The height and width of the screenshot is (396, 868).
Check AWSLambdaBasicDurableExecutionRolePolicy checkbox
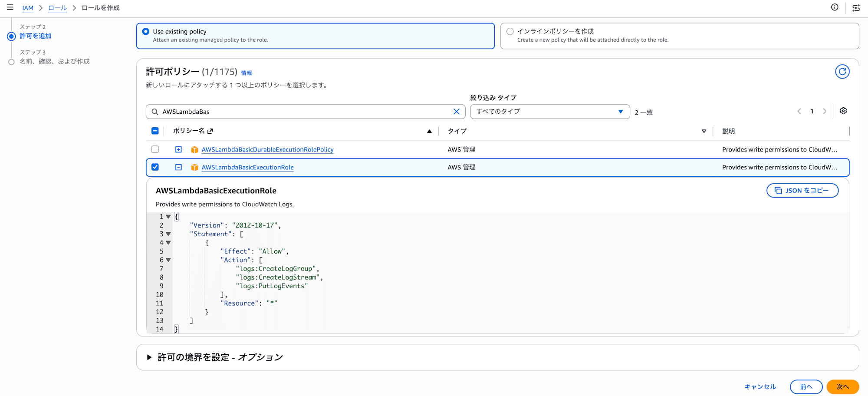(155, 149)
